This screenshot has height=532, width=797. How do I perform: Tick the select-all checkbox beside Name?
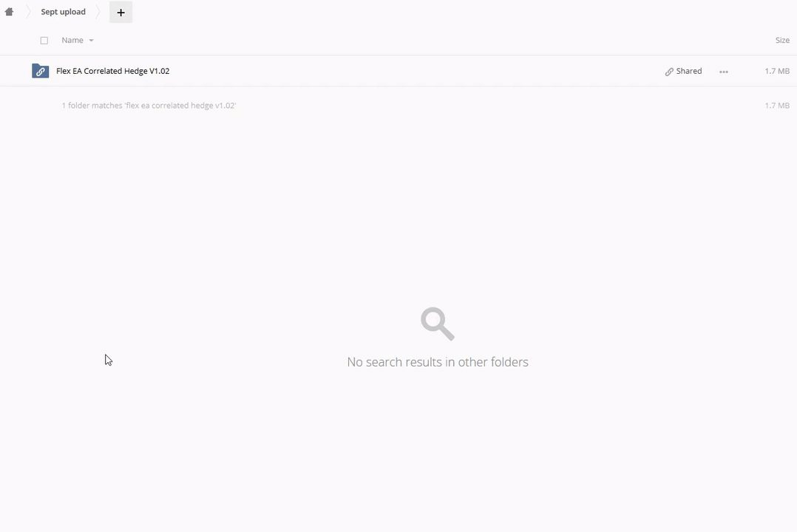pos(44,41)
